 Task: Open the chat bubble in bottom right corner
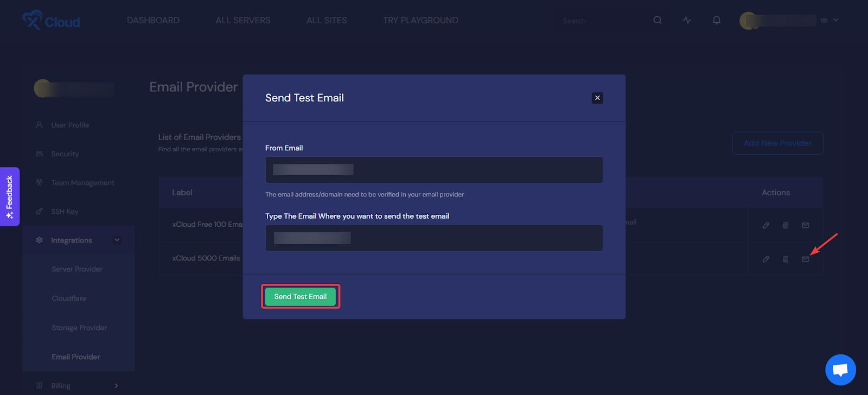pos(840,369)
